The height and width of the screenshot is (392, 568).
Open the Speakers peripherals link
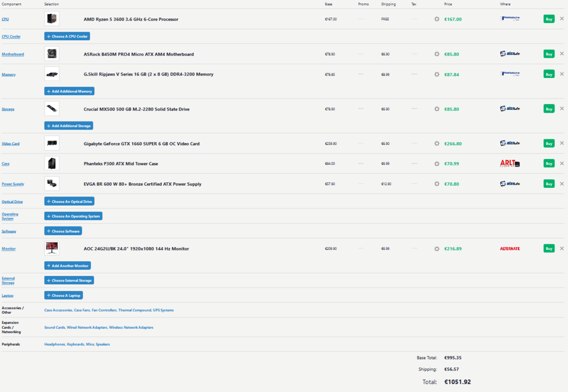tap(103, 344)
